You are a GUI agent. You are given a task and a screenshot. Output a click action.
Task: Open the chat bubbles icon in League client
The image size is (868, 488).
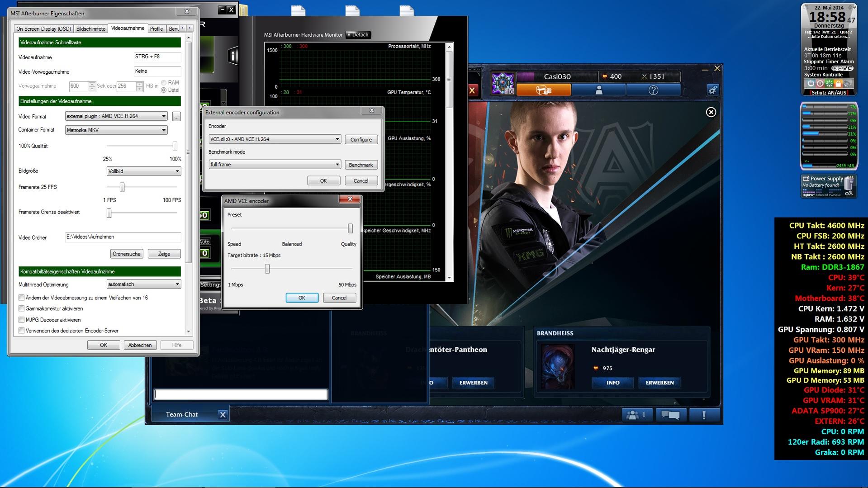click(x=671, y=414)
